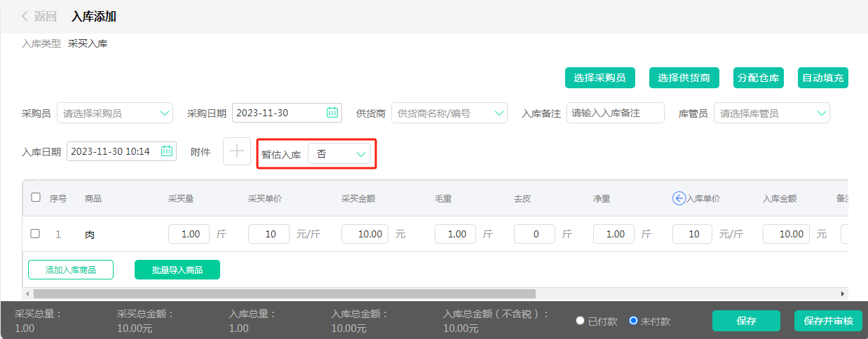Click the 入库备注 input field

[615, 113]
